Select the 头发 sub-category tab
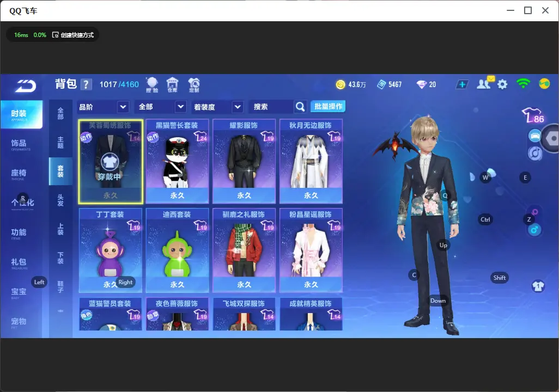The image size is (559, 392). pyautogui.click(x=60, y=200)
